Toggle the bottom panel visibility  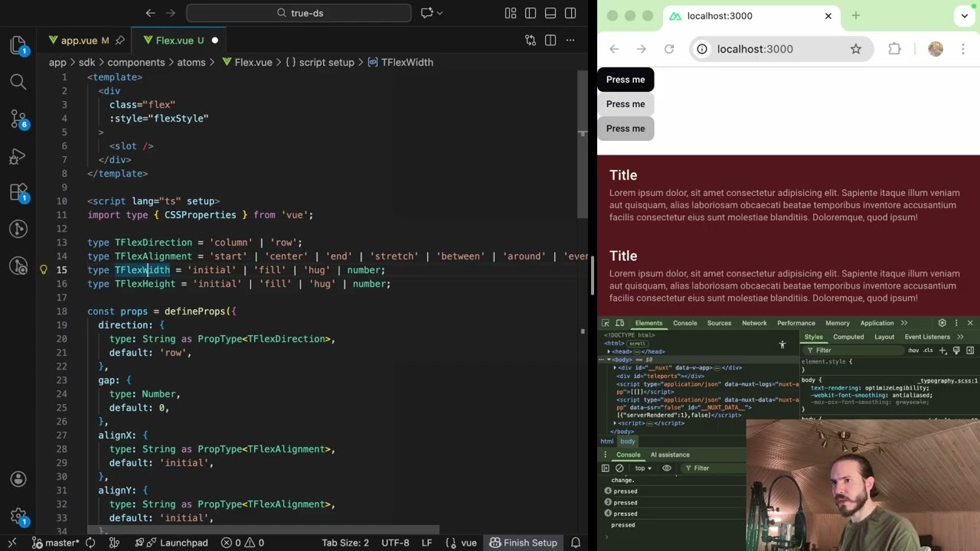coord(550,13)
